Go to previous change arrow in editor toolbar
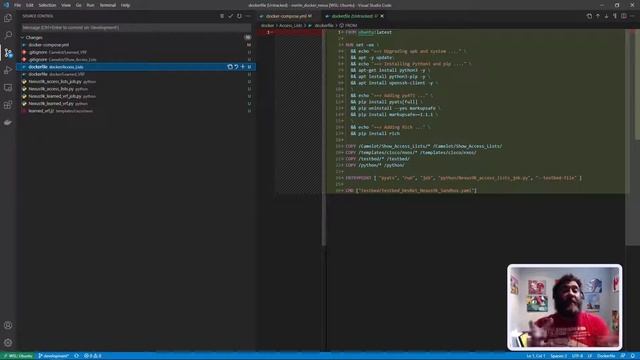This screenshot has height=360, width=640. (598, 16)
